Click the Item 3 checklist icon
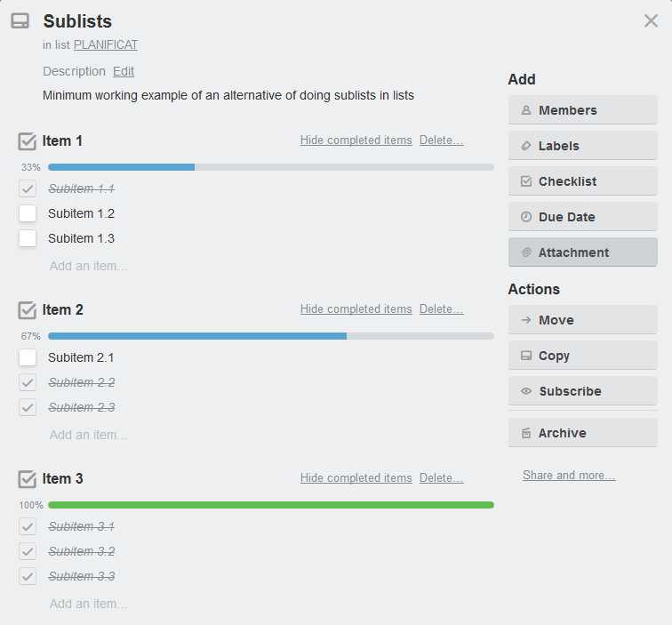 [x=28, y=479]
